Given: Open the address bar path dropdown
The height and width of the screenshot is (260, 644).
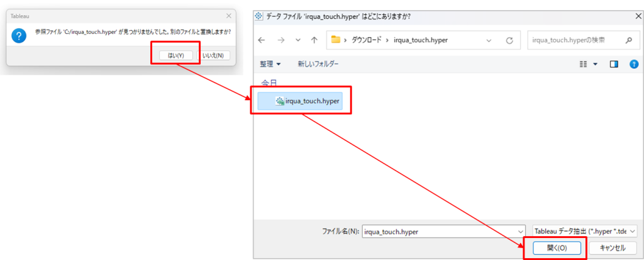Looking at the screenshot, I should [489, 40].
